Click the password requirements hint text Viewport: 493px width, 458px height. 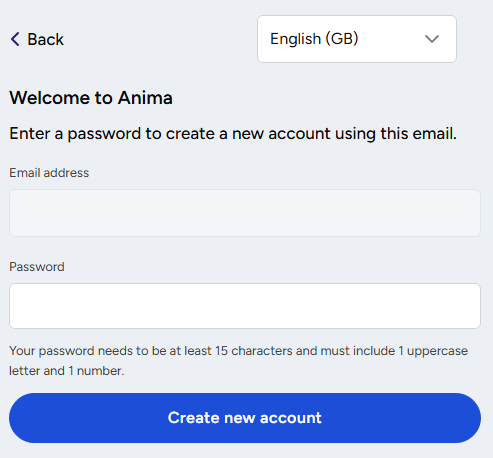238,361
